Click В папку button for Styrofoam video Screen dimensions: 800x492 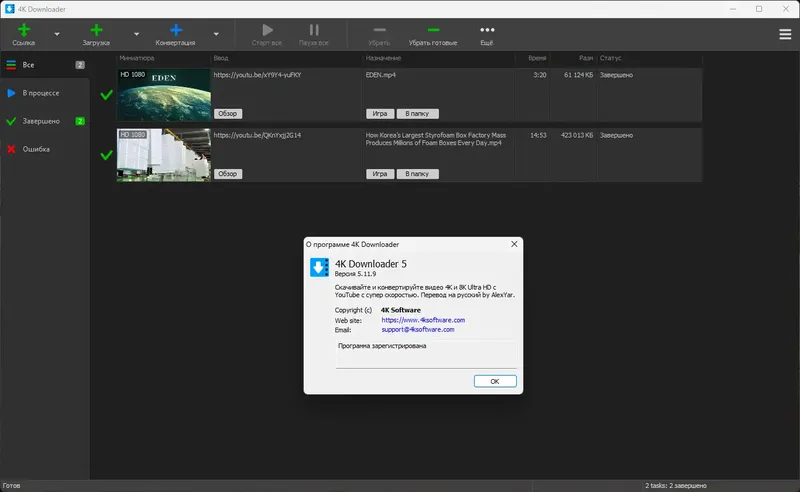(417, 174)
